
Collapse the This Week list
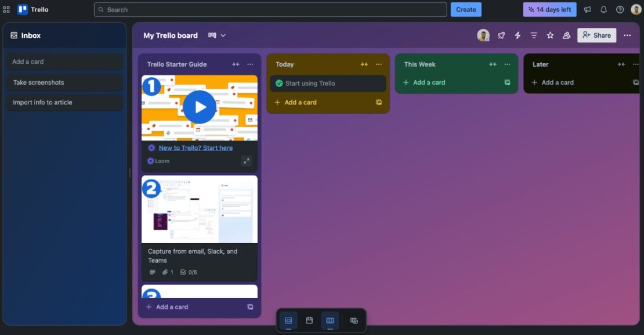pos(493,64)
